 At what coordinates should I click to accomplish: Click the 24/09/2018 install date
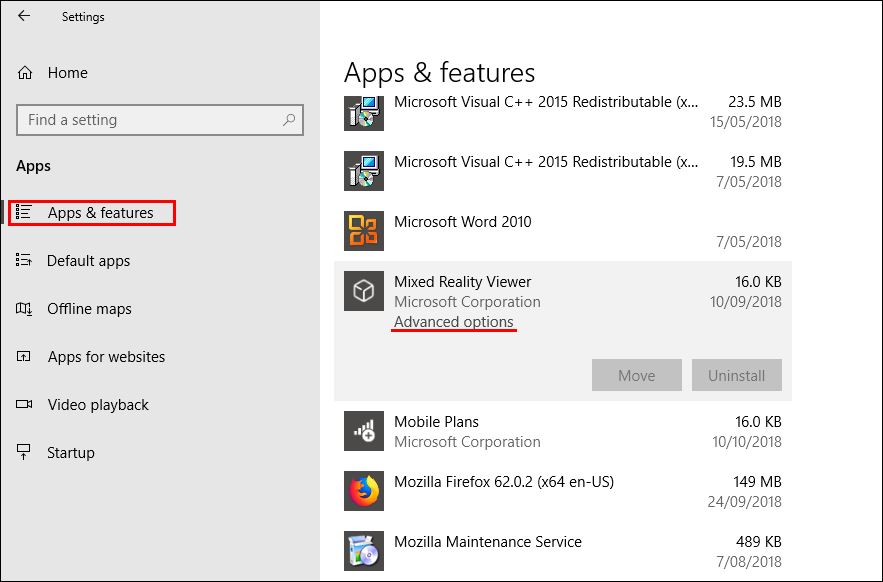[744, 502]
